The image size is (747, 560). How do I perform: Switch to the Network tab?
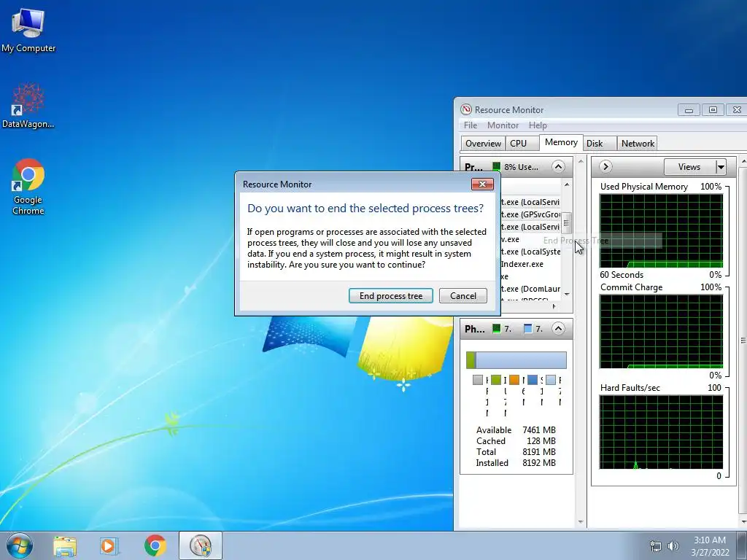point(638,144)
